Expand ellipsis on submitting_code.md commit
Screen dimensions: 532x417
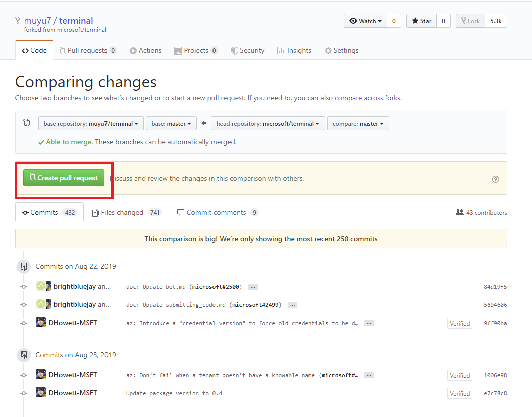point(292,305)
